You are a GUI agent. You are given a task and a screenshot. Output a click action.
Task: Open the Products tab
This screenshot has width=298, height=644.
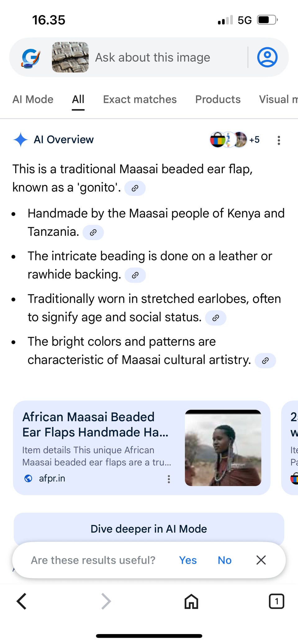click(218, 99)
